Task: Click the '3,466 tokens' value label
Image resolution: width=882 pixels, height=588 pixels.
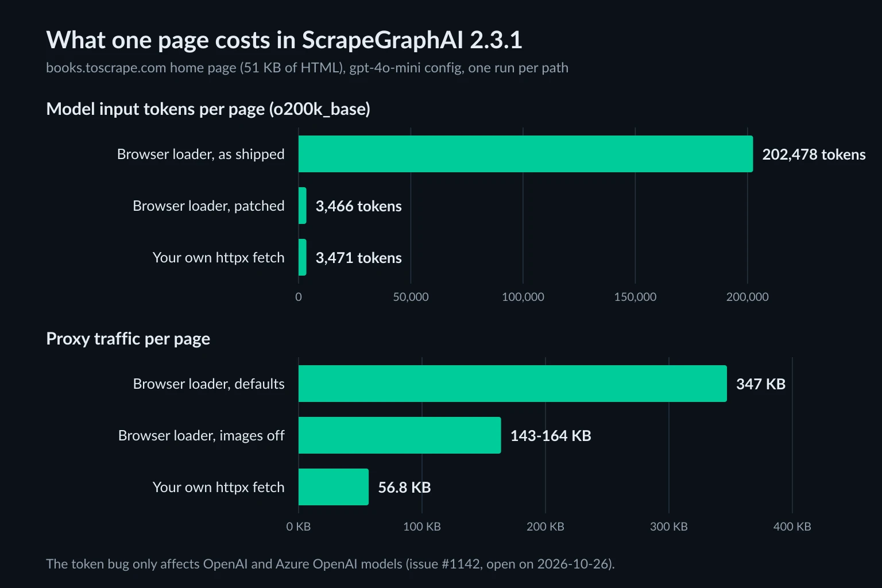Action: click(358, 206)
